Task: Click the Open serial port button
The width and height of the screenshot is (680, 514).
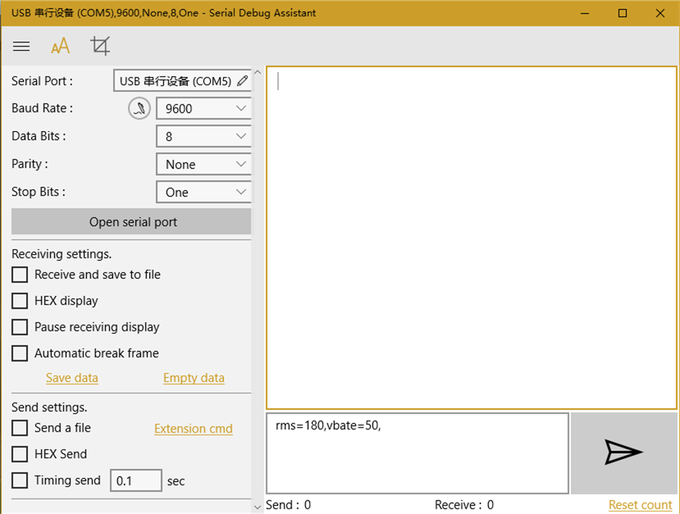Action: (x=131, y=222)
